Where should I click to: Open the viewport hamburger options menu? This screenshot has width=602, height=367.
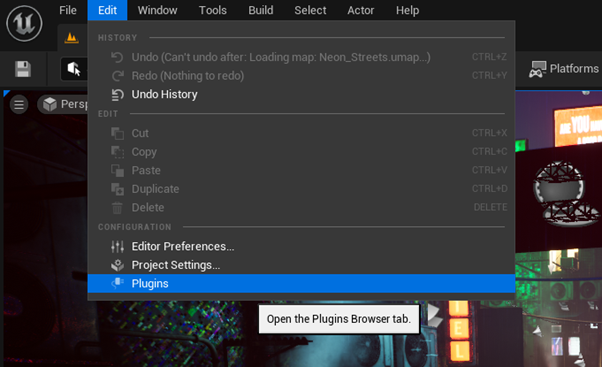click(x=19, y=104)
